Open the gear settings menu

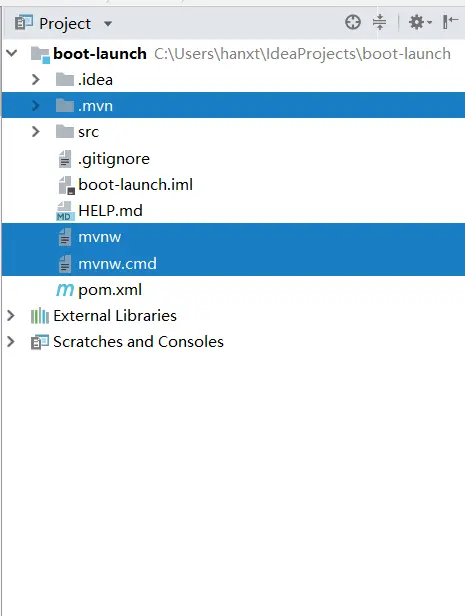[x=420, y=22]
